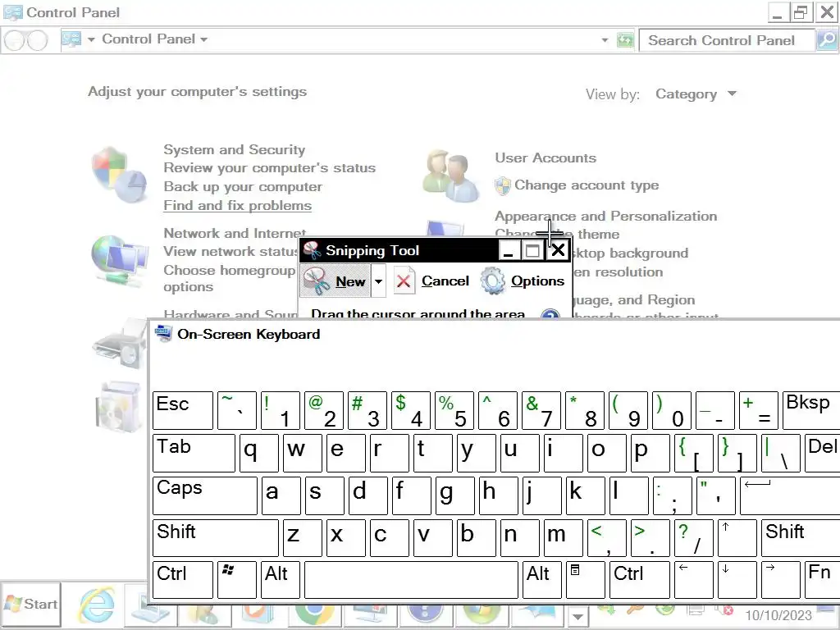840x630 pixels.
Task: Click the Esc key on keyboard
Action: tap(183, 410)
